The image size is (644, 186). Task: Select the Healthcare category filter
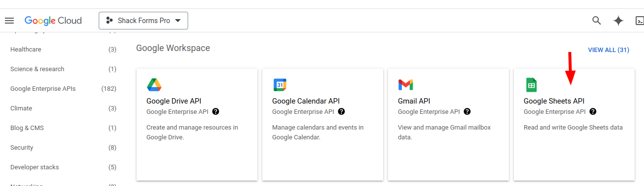point(63,50)
